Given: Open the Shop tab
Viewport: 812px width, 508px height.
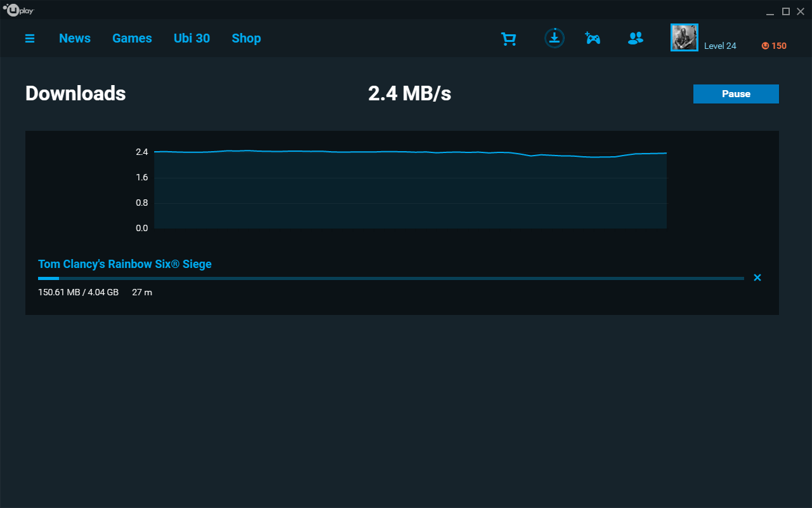Looking at the screenshot, I should click(246, 39).
